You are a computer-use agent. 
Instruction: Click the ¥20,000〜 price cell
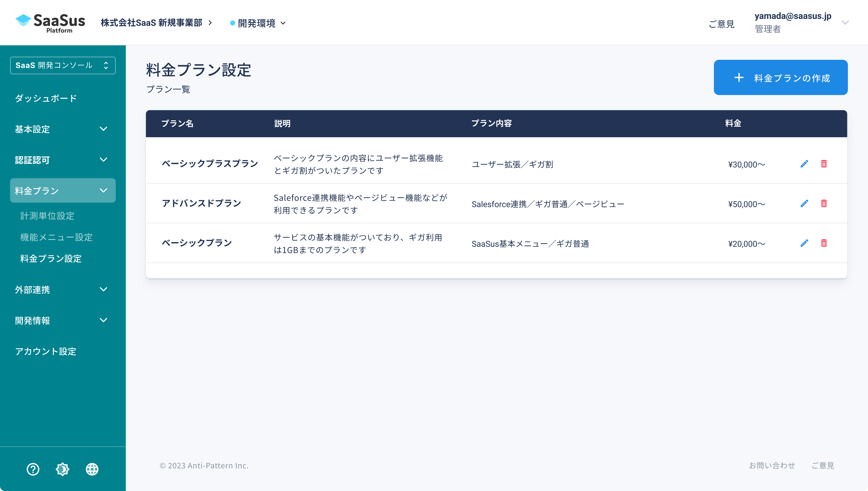747,244
